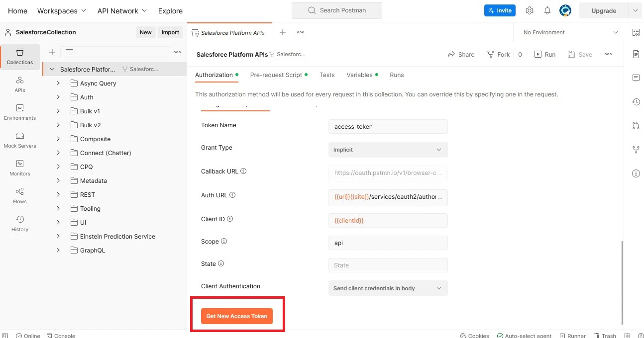Open the documentation icon in right sidebar
This screenshot has height=338, width=644.
tap(636, 54)
